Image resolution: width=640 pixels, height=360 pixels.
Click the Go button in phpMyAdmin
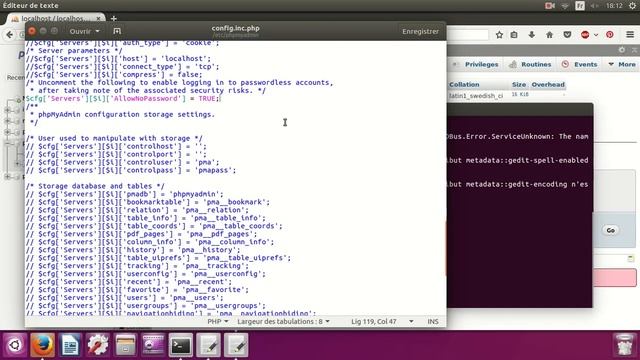610,230
